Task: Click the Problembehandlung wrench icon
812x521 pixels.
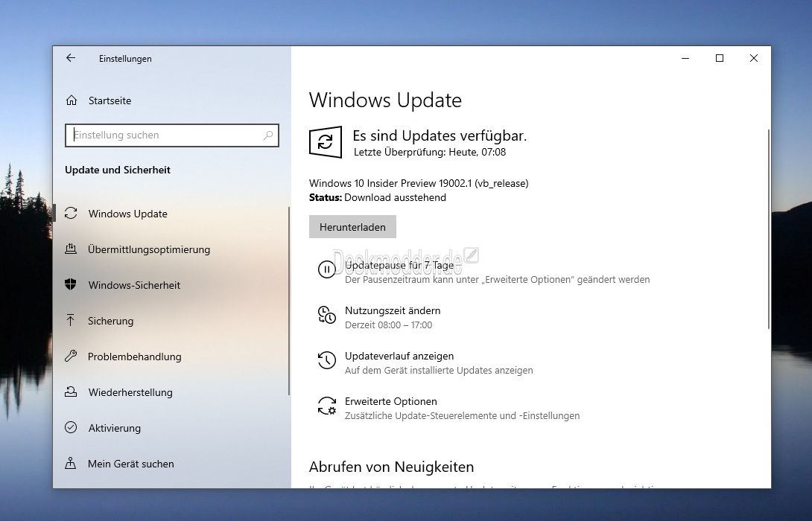Action: pyautogui.click(x=72, y=357)
